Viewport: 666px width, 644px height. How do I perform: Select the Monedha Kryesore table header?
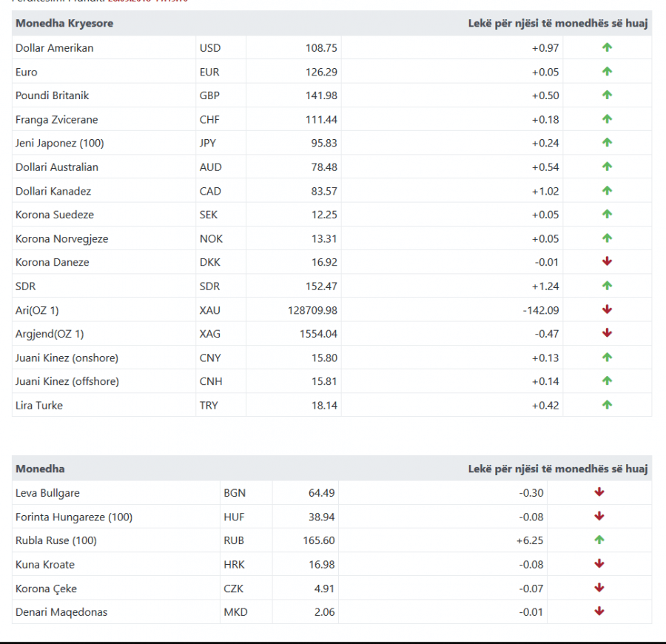coord(64,24)
